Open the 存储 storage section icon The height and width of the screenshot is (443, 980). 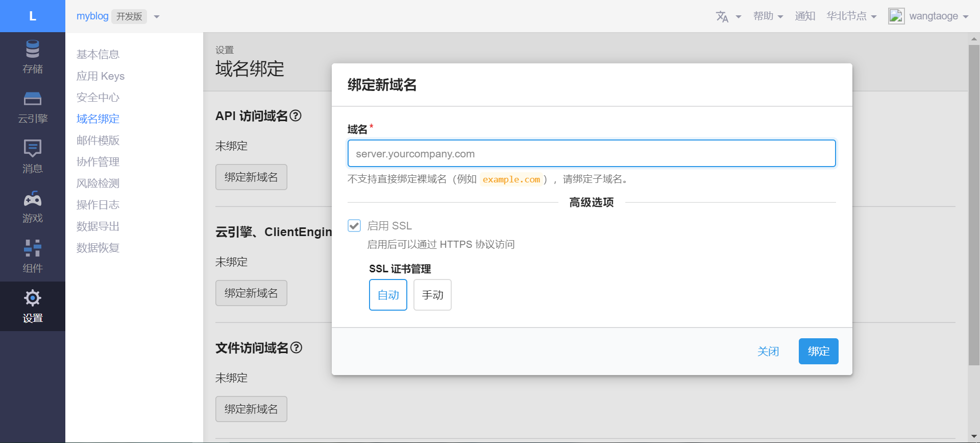33,50
